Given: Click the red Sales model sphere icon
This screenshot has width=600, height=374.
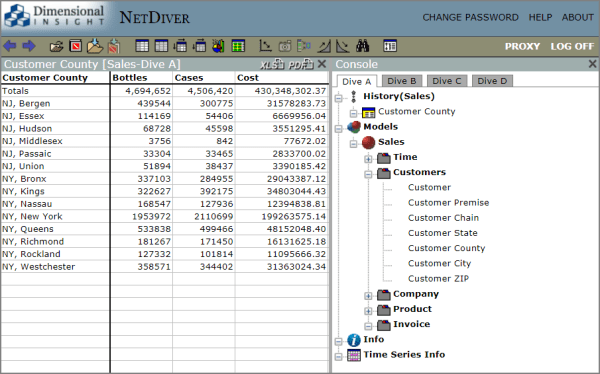Looking at the screenshot, I should tap(368, 142).
